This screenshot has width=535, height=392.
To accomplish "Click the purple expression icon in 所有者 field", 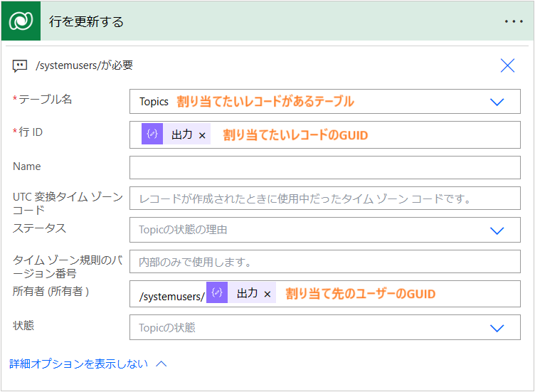I will [217, 293].
